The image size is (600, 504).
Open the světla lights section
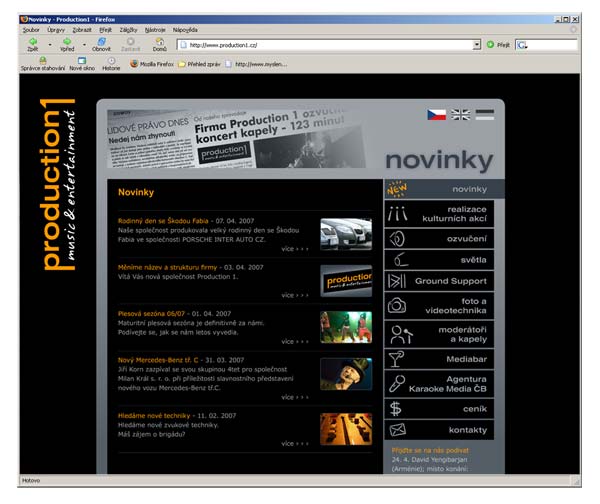coord(439,260)
